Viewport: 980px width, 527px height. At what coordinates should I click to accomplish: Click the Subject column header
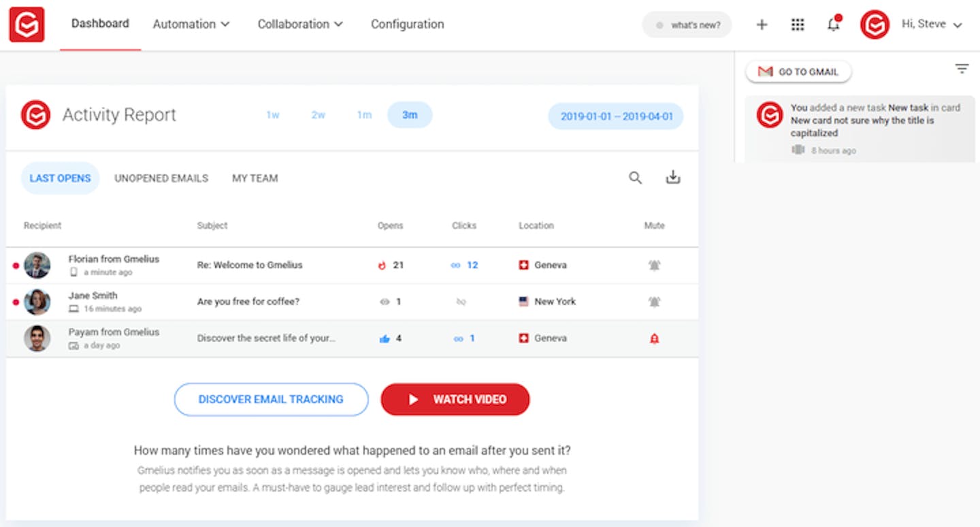212,225
